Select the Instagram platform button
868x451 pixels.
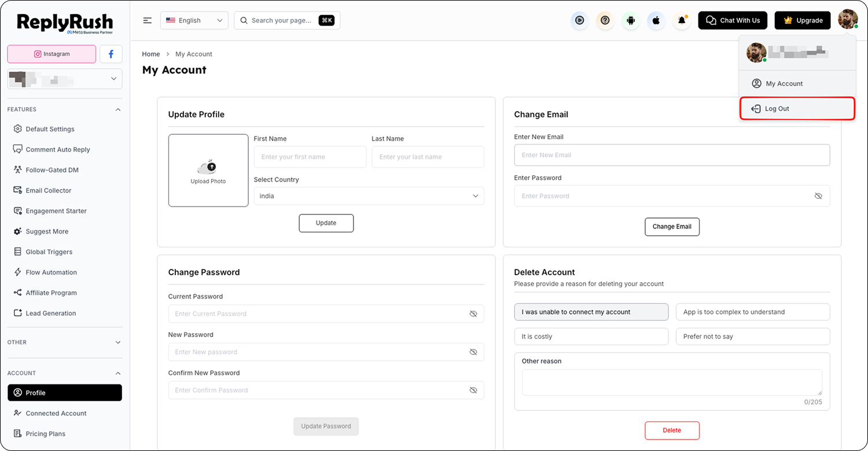pyautogui.click(x=52, y=54)
